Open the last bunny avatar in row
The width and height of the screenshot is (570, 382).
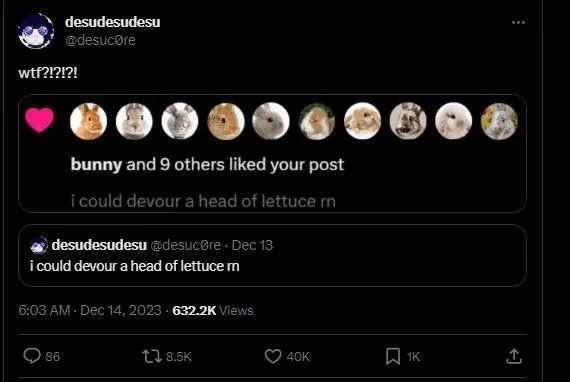pos(499,121)
